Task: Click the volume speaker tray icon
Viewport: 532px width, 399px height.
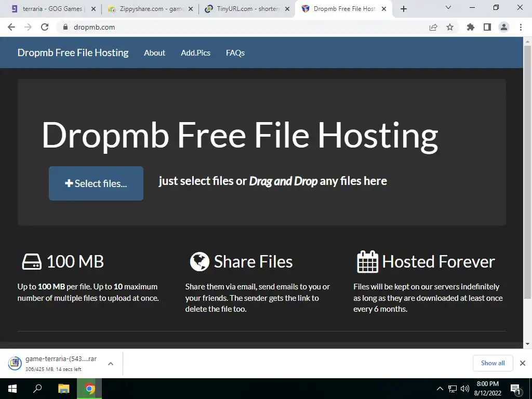Action: click(x=465, y=389)
